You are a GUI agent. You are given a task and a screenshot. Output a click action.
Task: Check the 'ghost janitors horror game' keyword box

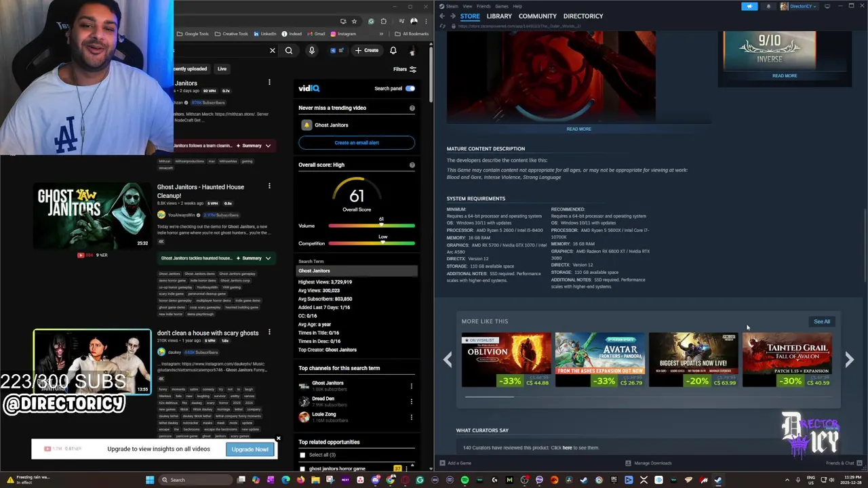302,468
